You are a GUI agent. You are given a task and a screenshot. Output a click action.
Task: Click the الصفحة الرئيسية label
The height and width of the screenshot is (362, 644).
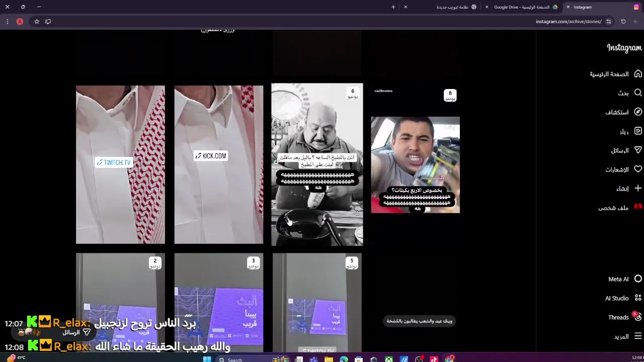(609, 74)
